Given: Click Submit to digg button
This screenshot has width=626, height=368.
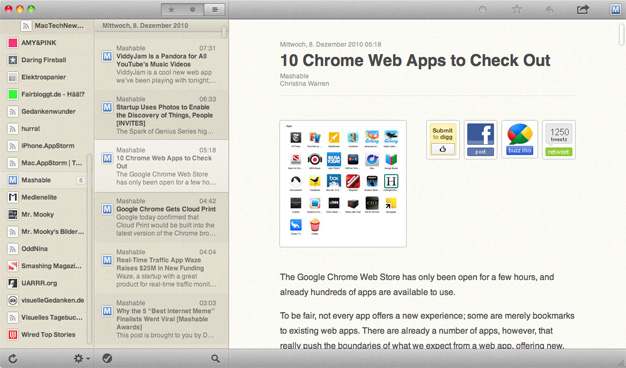Looking at the screenshot, I should 443,140.
